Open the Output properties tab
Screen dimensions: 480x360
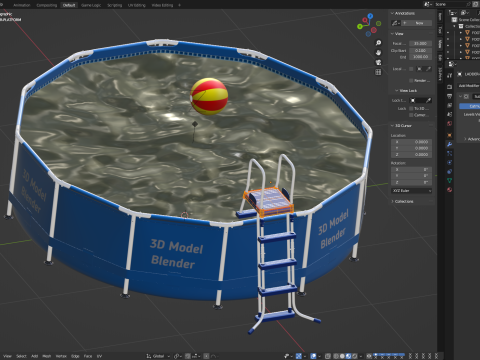point(449,96)
